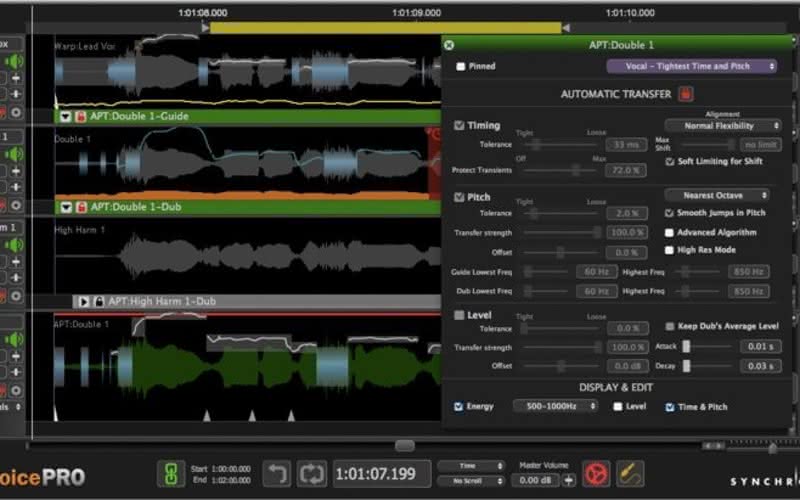Mute the APT:Double 1 output track speaker icon
The width and height of the screenshot is (800, 500).
pyautogui.click(x=14, y=339)
